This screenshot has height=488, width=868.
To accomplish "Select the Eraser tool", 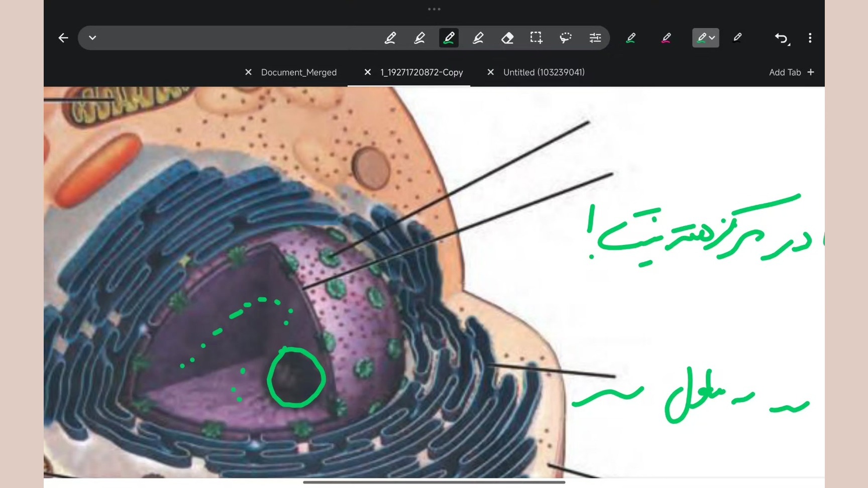I will [507, 38].
